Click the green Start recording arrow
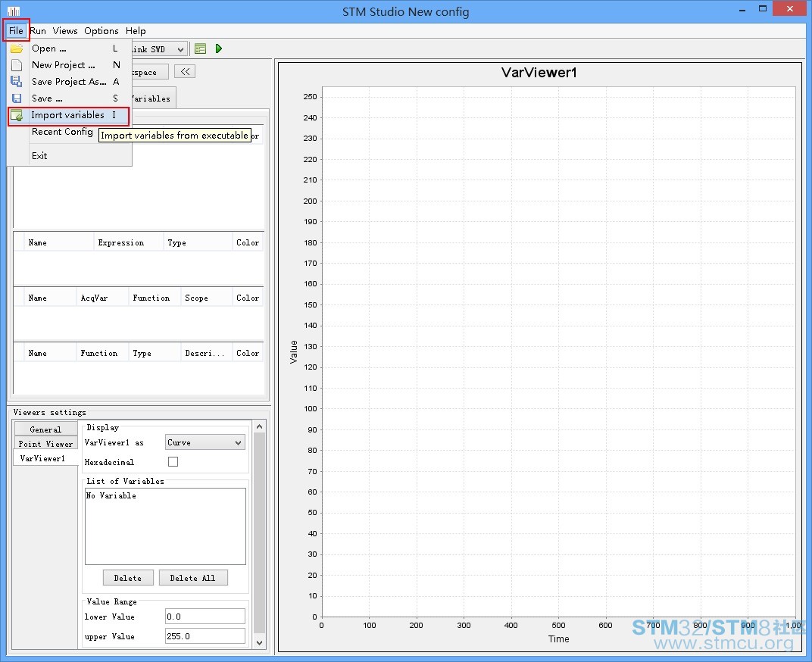The width and height of the screenshot is (812, 662). [219, 48]
